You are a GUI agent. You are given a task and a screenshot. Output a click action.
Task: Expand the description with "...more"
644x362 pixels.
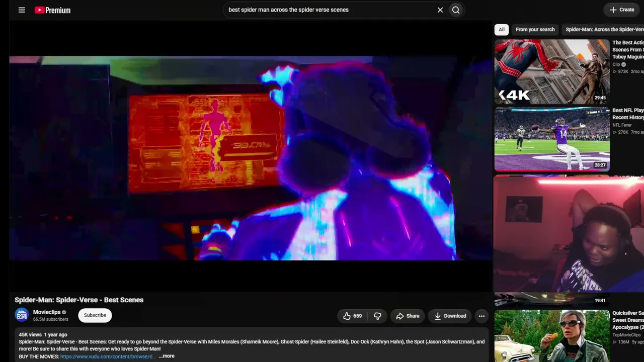pyautogui.click(x=167, y=356)
